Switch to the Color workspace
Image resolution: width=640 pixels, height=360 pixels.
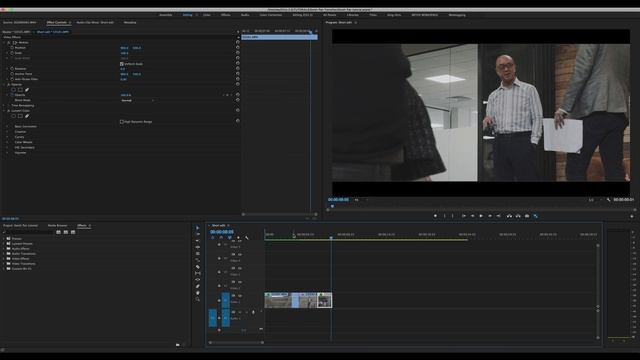pyautogui.click(x=207, y=15)
